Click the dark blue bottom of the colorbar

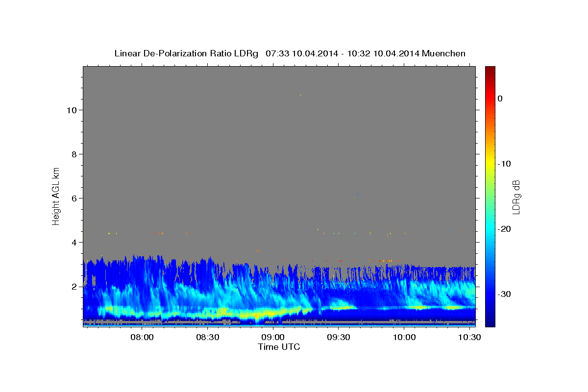(490, 322)
